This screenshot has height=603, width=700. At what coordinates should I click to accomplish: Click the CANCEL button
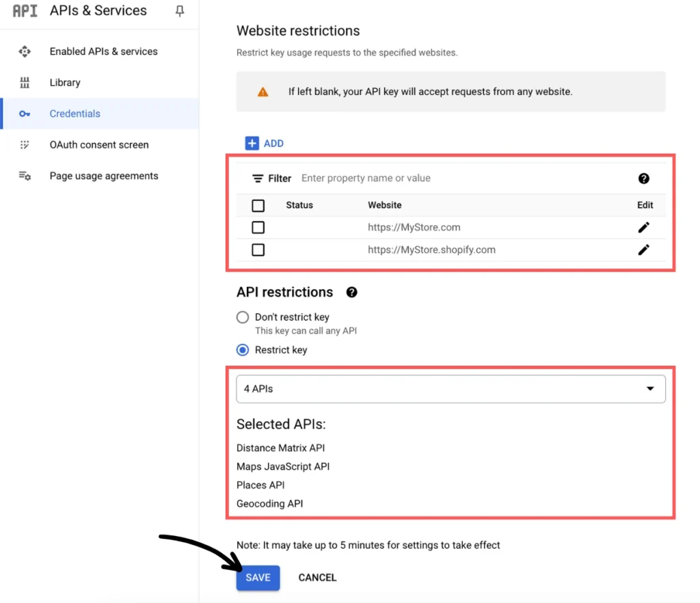click(317, 578)
